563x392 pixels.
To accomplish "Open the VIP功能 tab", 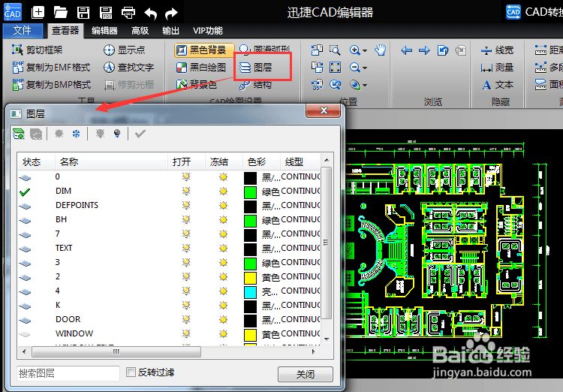I will [x=208, y=31].
